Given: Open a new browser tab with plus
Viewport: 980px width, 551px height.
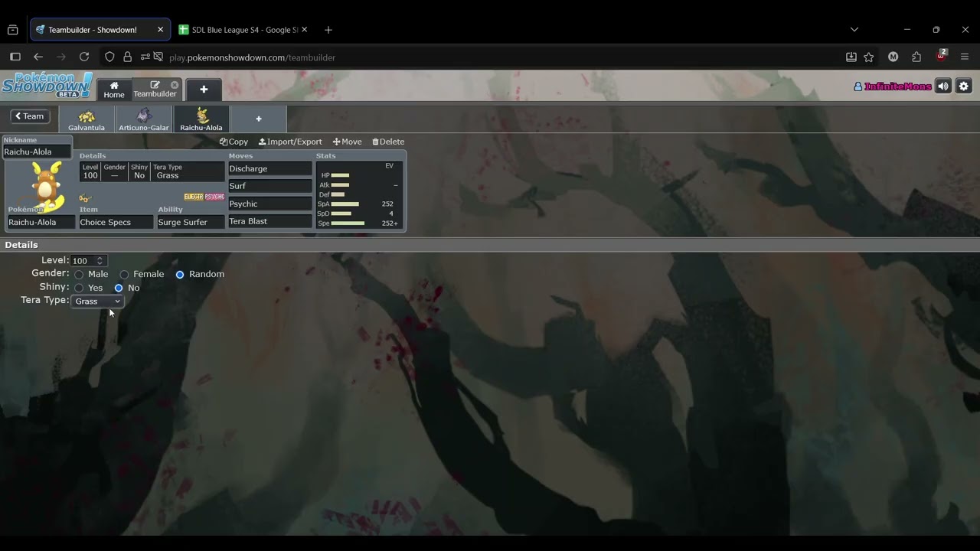Looking at the screenshot, I should (x=328, y=30).
